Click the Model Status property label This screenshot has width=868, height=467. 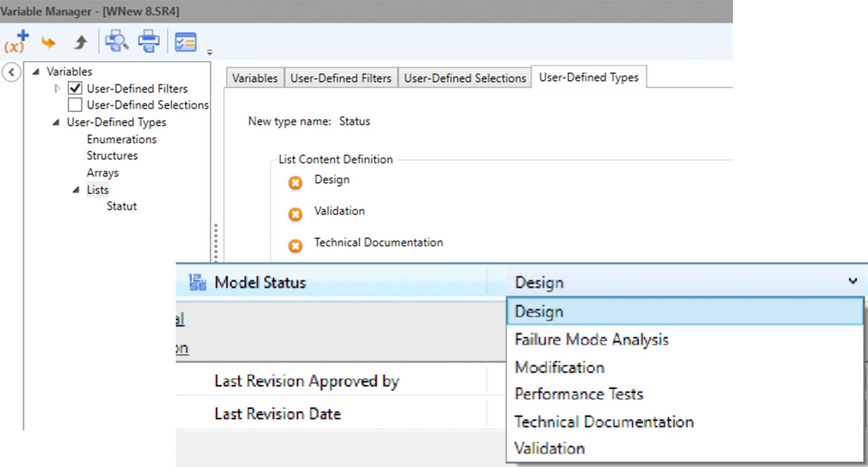[x=260, y=282]
